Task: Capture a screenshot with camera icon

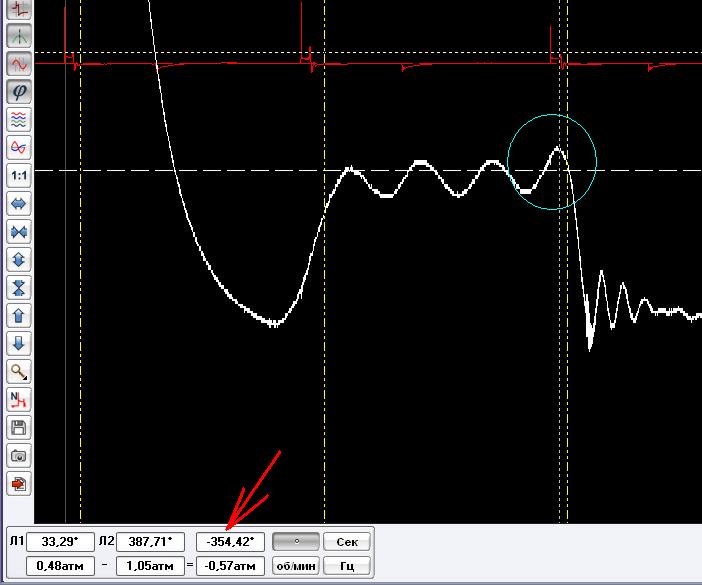Action: coord(19,456)
